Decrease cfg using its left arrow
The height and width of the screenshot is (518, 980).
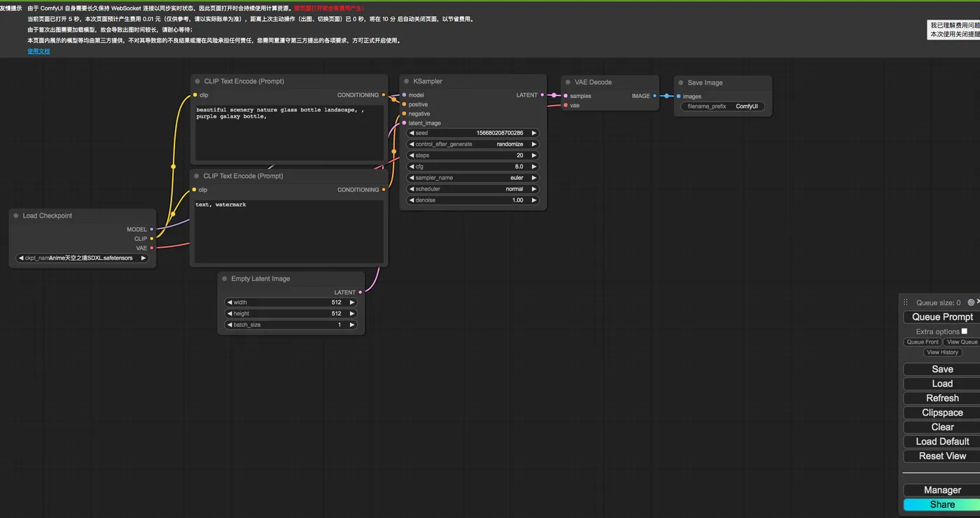[x=412, y=167]
